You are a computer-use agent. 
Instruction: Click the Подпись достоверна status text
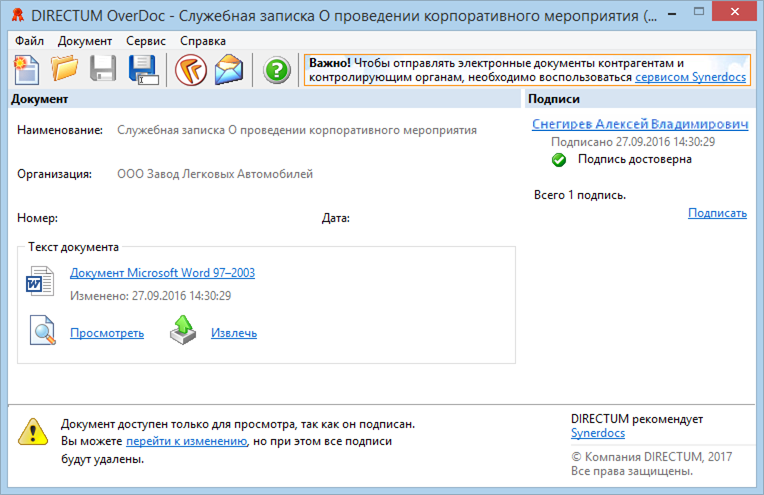coord(635,159)
